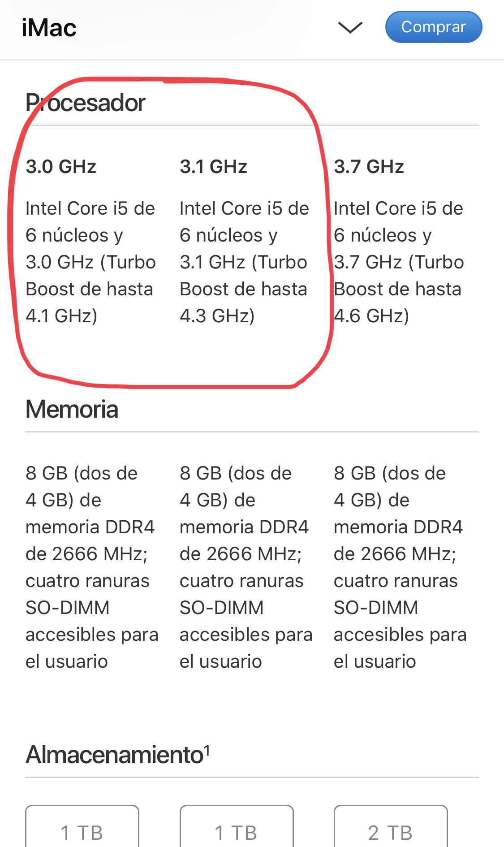
Task: Expand the iMac navigation chevron
Action: click(x=350, y=28)
